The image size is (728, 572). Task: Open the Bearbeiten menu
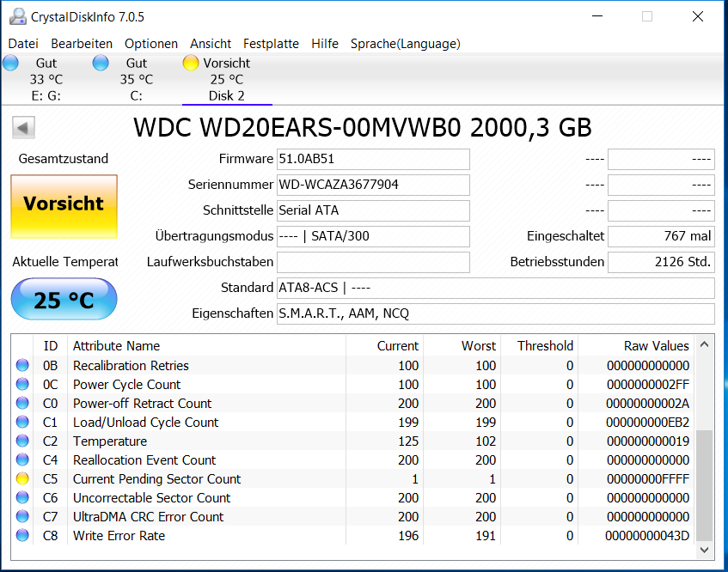click(x=82, y=44)
